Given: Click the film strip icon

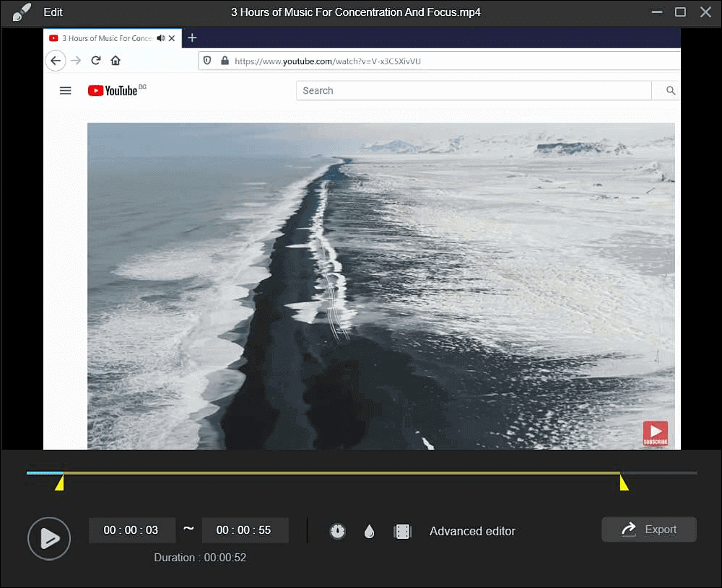Looking at the screenshot, I should [x=402, y=532].
